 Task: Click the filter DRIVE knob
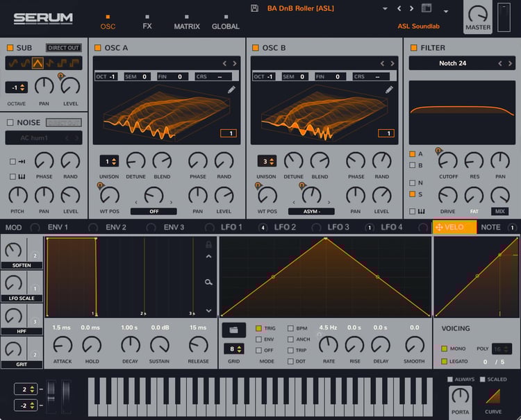(448, 196)
